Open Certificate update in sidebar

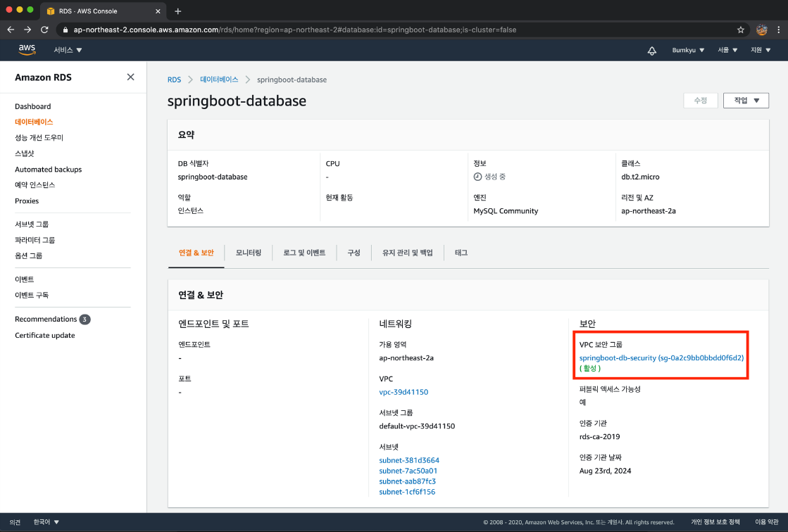click(x=45, y=335)
